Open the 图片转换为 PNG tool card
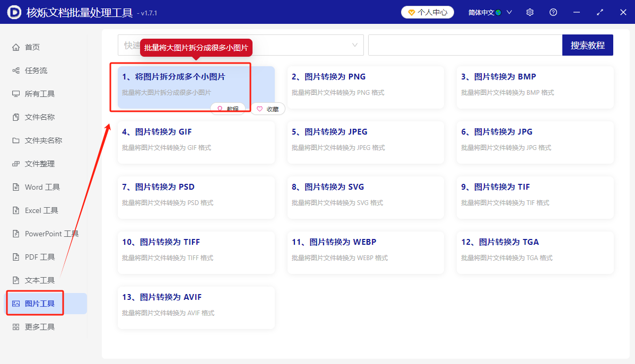This screenshot has height=364, width=635. 366,87
